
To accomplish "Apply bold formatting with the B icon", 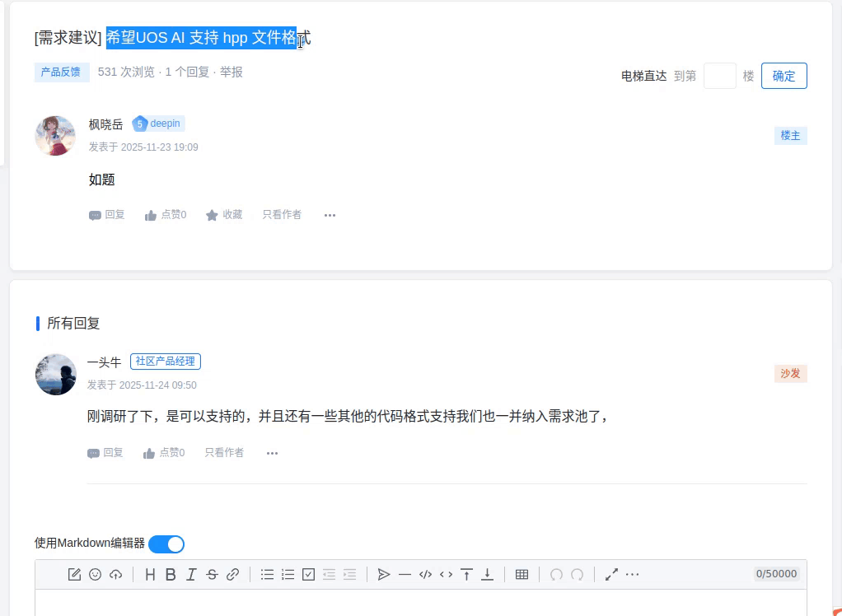I will 171,574.
